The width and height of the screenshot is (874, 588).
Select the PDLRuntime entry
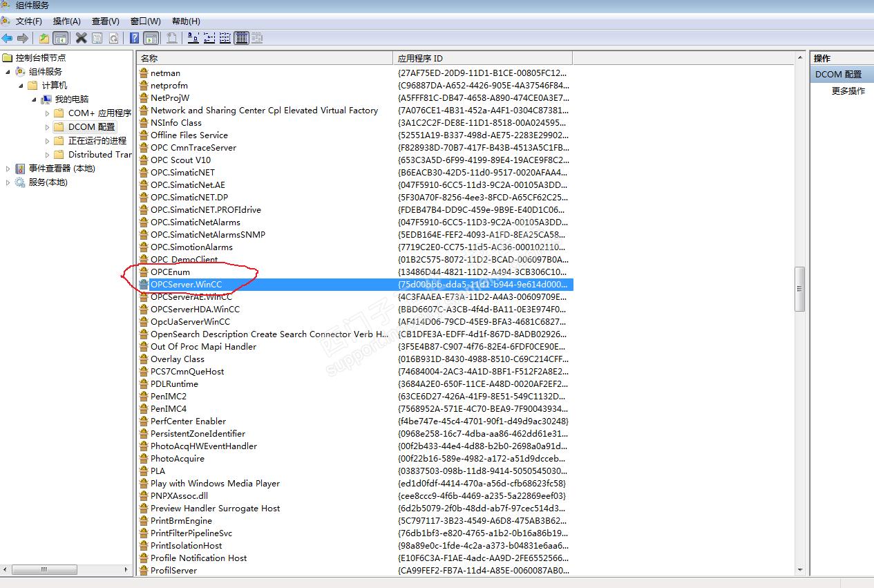click(174, 384)
